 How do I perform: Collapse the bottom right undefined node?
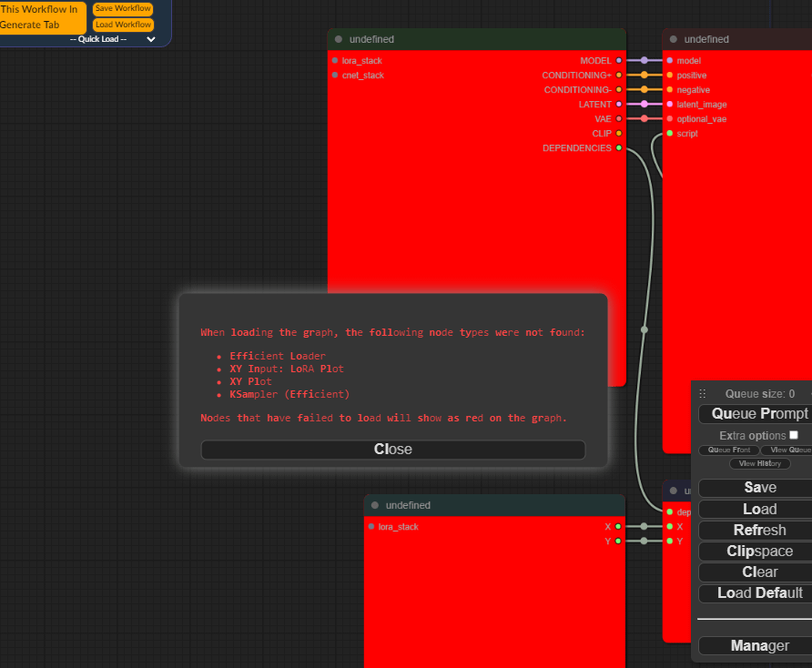(674, 491)
